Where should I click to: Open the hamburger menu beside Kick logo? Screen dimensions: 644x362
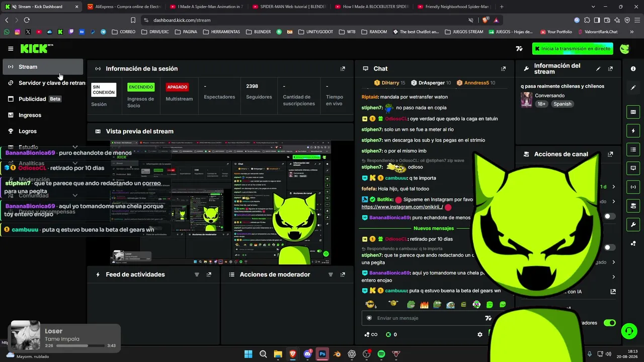coord(11,49)
